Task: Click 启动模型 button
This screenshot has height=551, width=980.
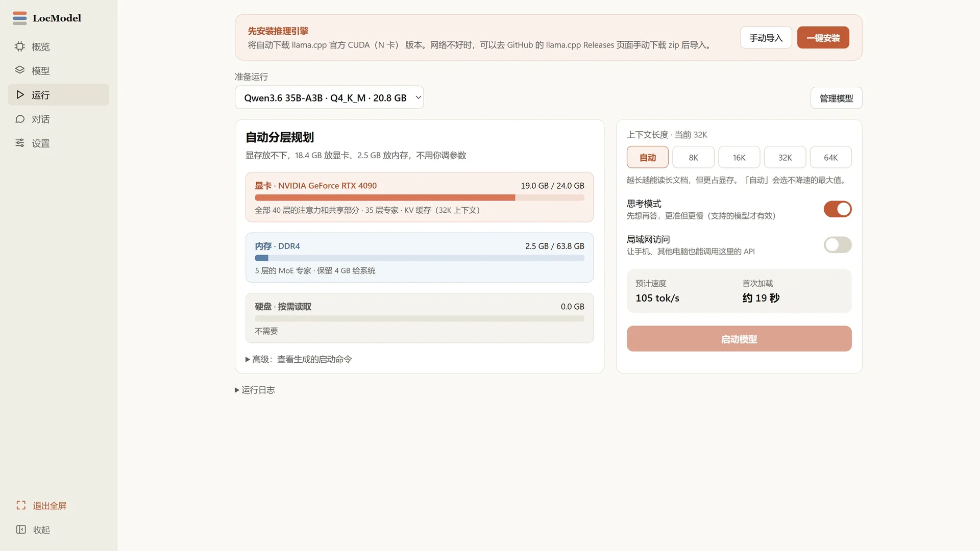Action: pos(739,339)
